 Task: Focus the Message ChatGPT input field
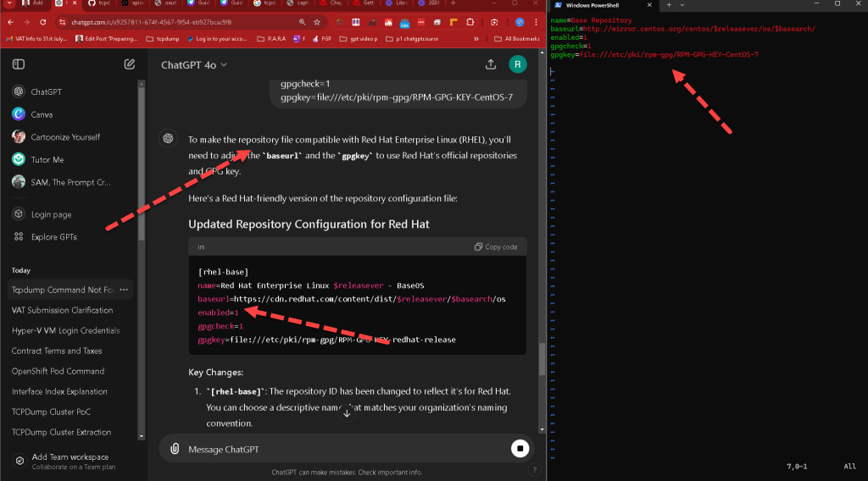click(x=346, y=449)
